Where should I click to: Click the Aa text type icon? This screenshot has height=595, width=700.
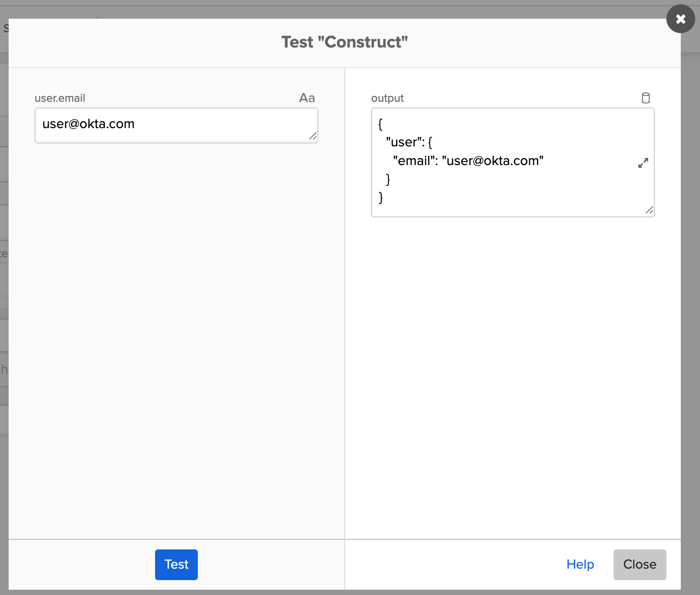click(x=307, y=98)
